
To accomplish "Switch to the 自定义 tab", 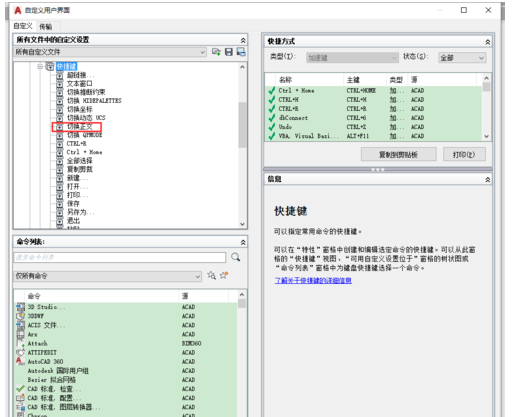I will point(23,26).
